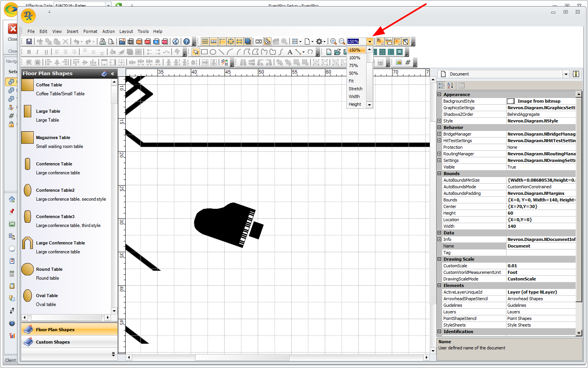The image size is (588, 368).
Task: Export the drawing as an image file
Action: pyautogui.click(x=122, y=41)
